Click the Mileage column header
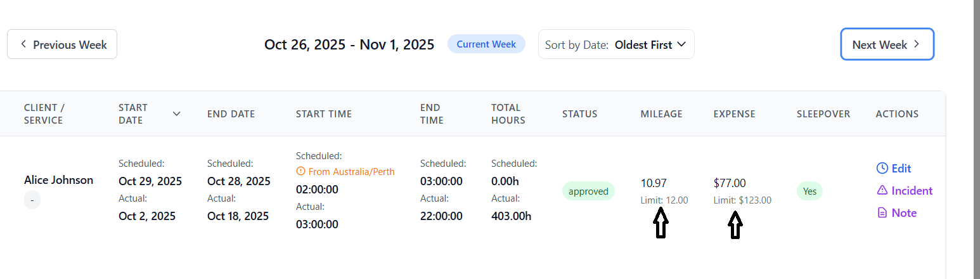The height and width of the screenshot is (279, 980). [x=661, y=114]
